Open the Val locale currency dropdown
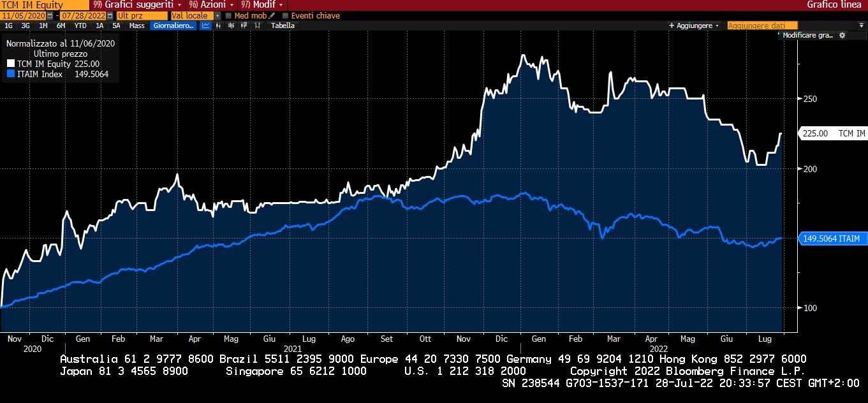868x403 pixels. click(217, 15)
